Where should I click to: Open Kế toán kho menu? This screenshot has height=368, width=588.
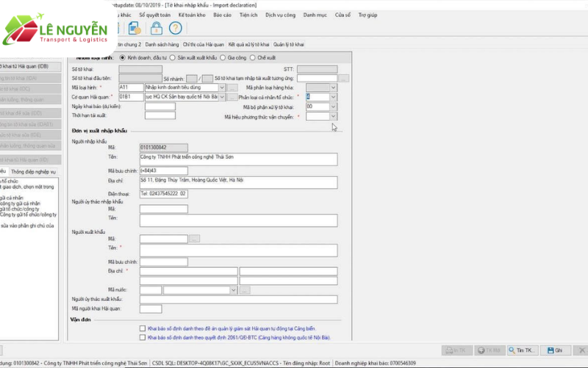[x=192, y=15]
